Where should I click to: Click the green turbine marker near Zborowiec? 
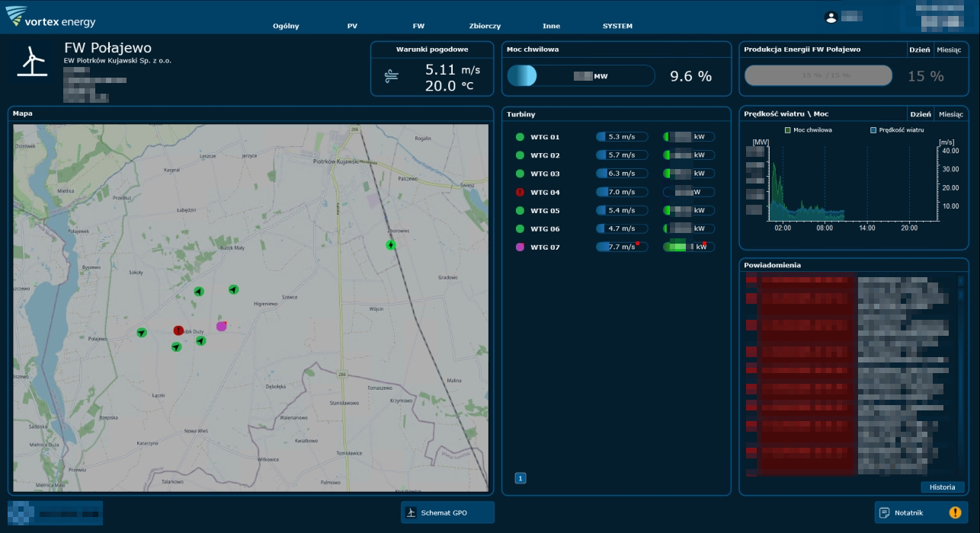coord(390,244)
